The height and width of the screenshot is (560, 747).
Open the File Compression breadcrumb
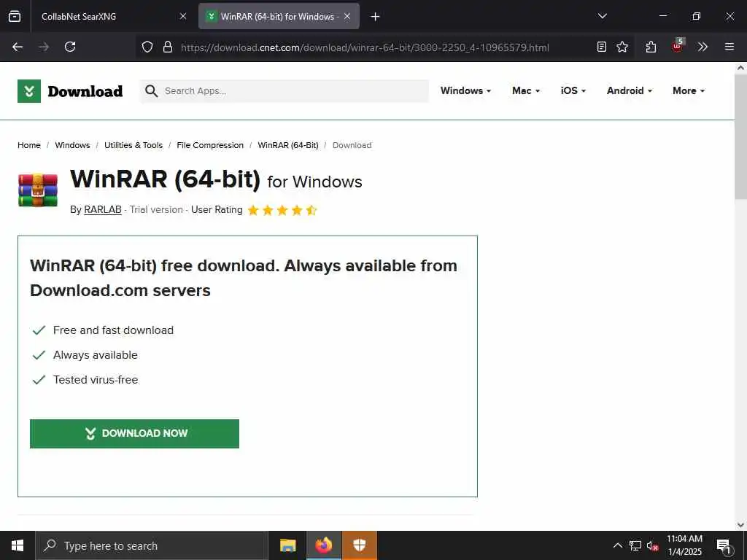pos(210,145)
